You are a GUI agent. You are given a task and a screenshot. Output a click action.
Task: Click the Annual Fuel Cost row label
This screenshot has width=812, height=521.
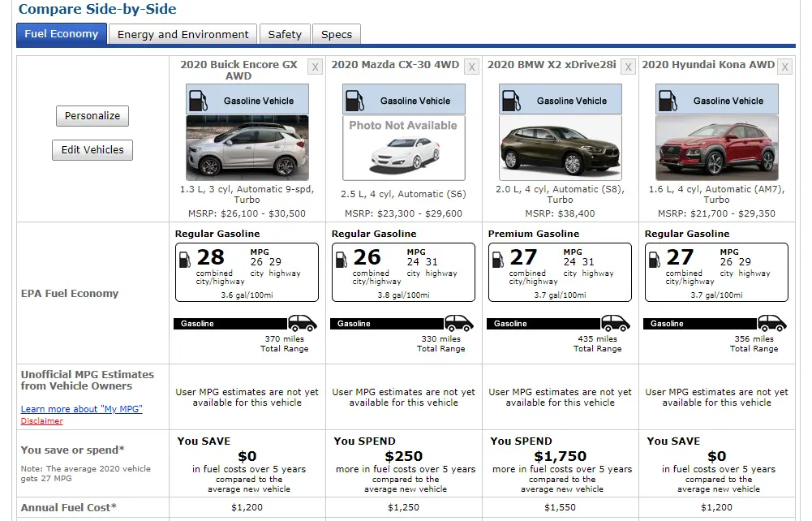coord(68,507)
